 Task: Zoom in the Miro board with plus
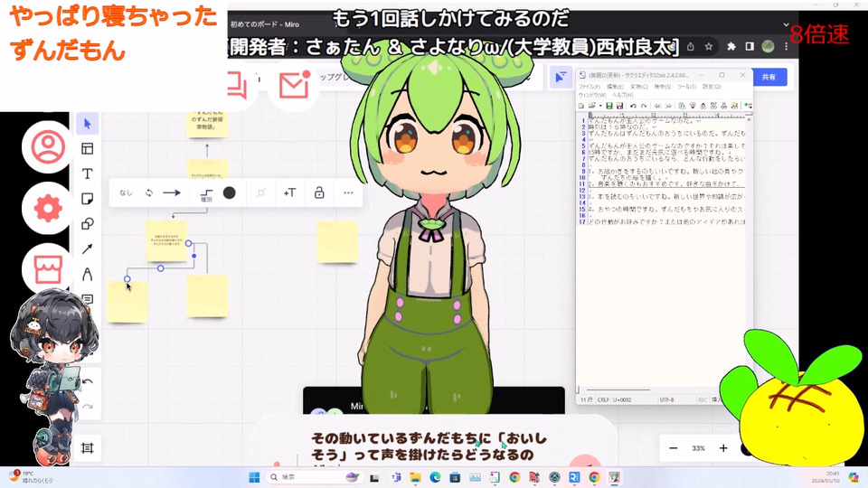coord(723,448)
